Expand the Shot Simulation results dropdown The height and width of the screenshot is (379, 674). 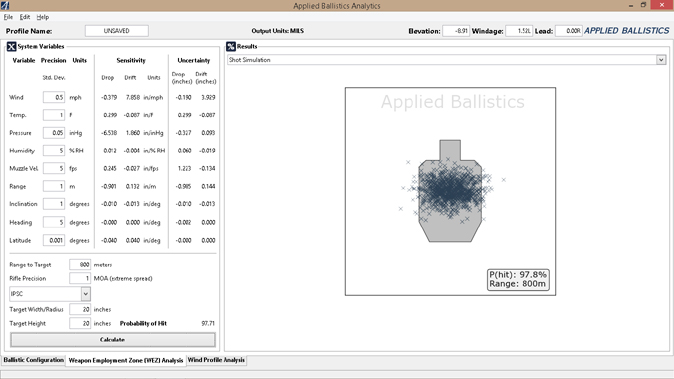(661, 60)
